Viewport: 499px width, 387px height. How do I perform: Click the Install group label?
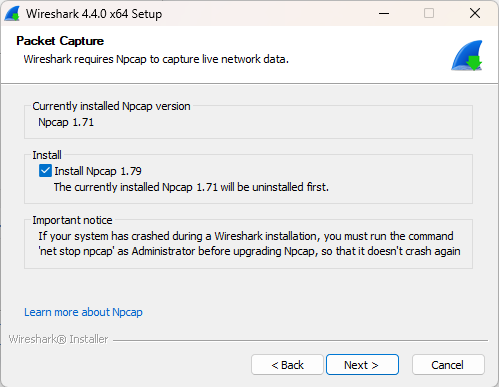tap(47, 155)
